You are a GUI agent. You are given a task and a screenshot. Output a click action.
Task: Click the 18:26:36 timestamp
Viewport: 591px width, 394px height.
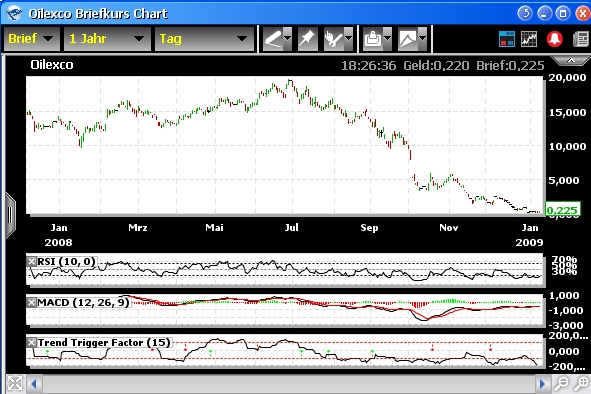coord(368,66)
